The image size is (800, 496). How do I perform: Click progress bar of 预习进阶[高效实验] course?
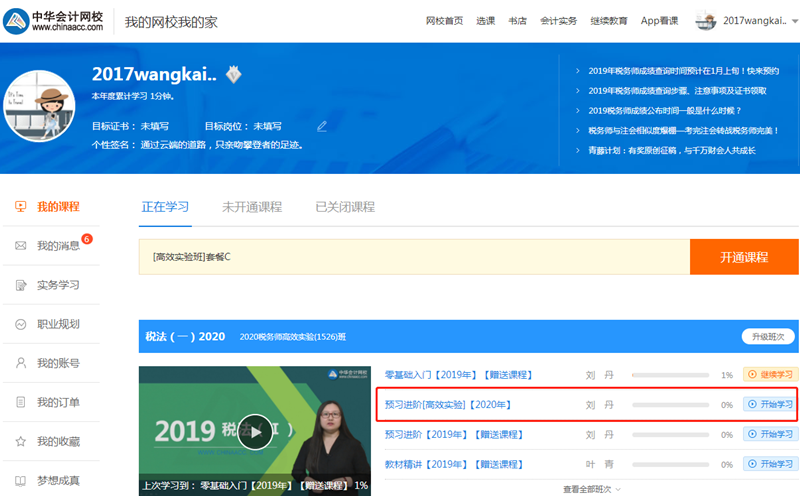point(670,405)
